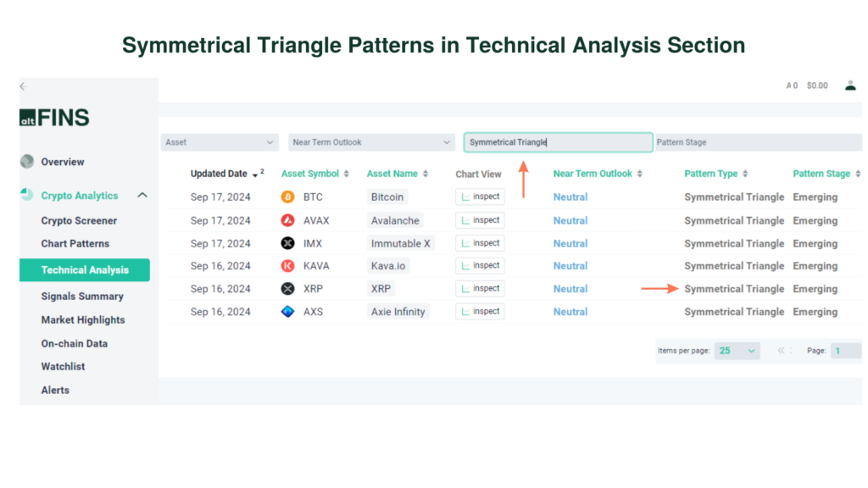Click the altFINS logo
This screenshot has height=488, width=868.
[x=55, y=117]
